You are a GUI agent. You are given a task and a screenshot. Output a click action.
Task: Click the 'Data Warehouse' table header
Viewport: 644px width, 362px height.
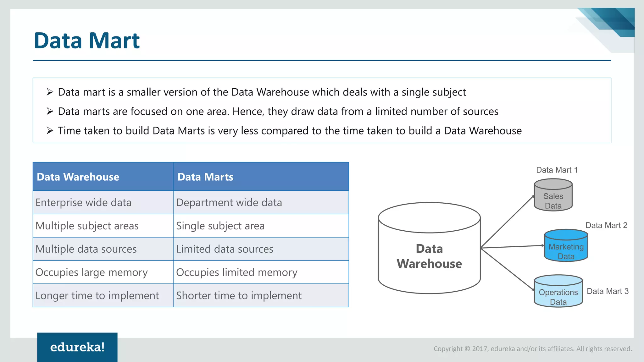coord(103,177)
